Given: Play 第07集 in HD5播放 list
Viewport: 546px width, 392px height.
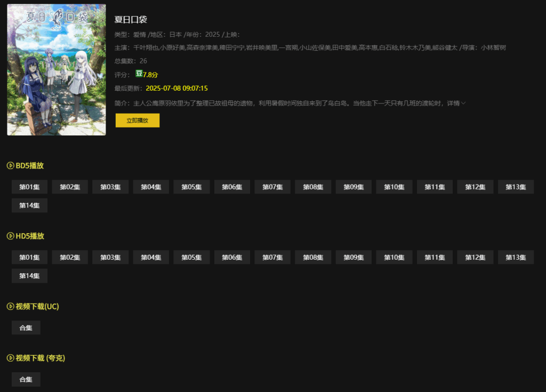Looking at the screenshot, I should click(x=272, y=258).
